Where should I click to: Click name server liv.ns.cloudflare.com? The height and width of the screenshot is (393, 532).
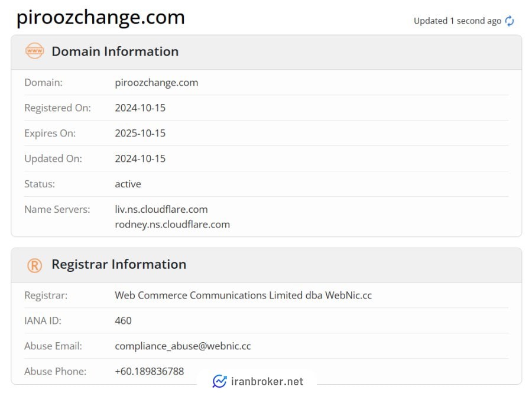point(161,209)
